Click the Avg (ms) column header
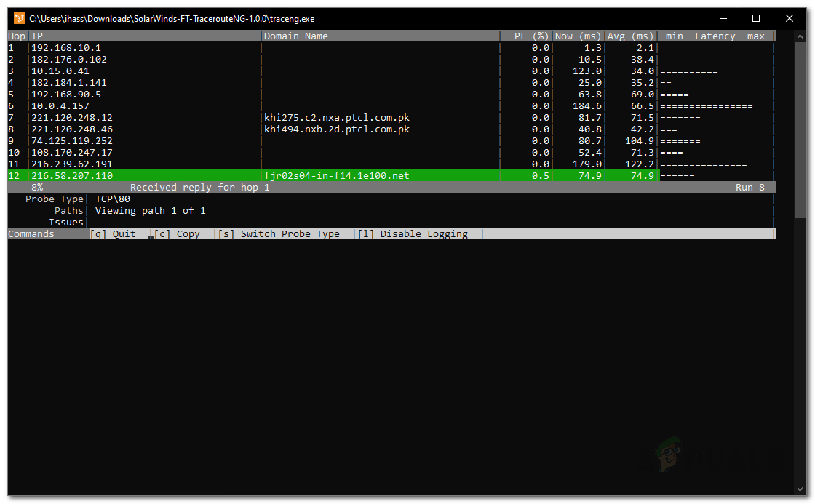The height and width of the screenshot is (504, 815). [x=630, y=36]
